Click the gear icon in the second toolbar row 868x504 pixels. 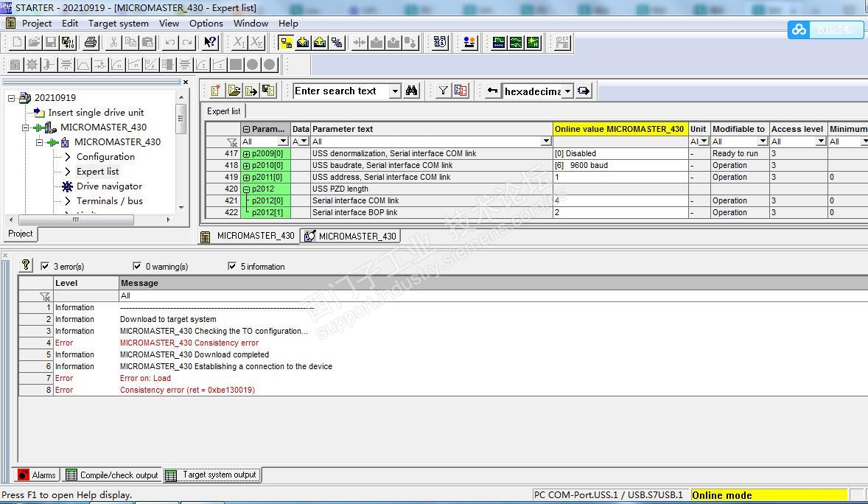(32, 65)
